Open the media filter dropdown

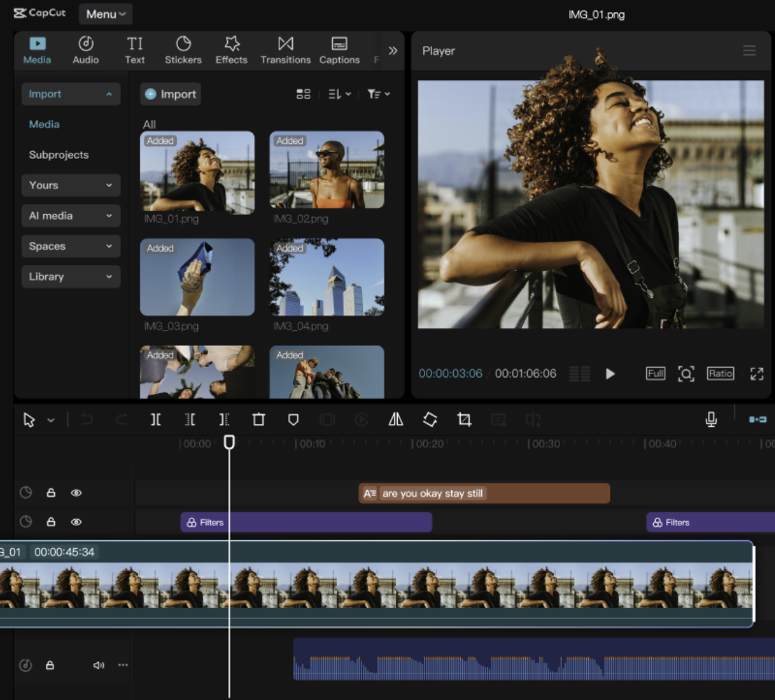(379, 94)
